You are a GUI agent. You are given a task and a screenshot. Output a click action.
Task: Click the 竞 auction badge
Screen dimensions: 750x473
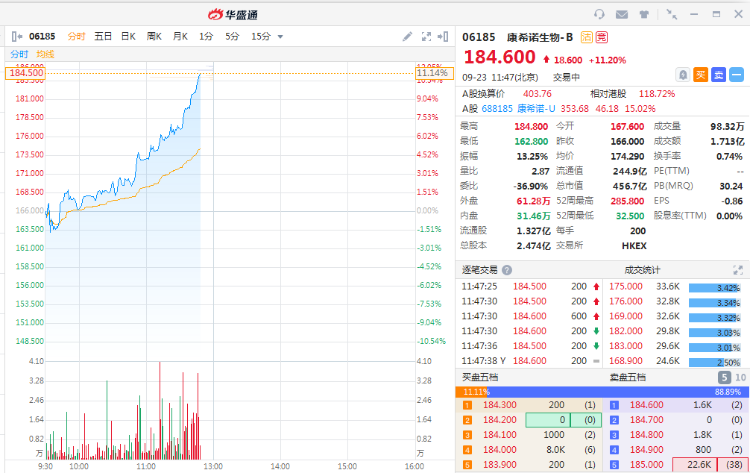point(602,37)
